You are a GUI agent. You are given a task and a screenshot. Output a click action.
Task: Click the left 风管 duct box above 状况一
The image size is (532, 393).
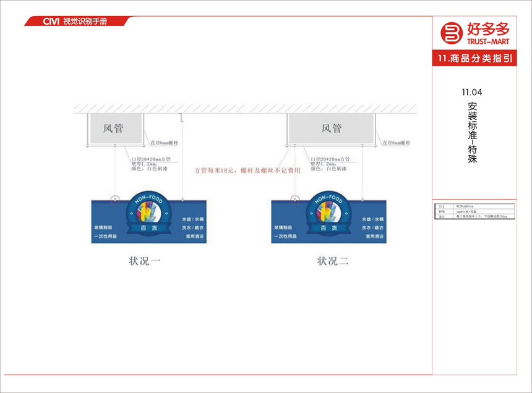point(116,129)
